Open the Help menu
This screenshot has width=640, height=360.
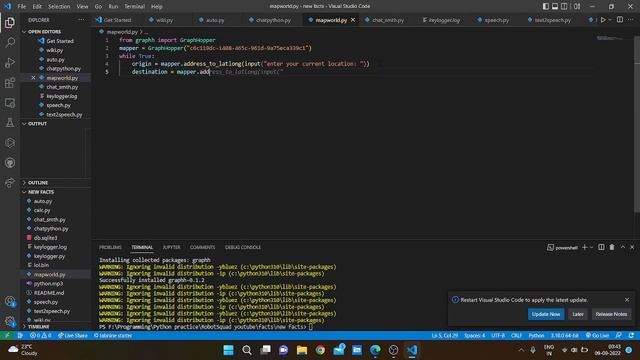pos(157,6)
